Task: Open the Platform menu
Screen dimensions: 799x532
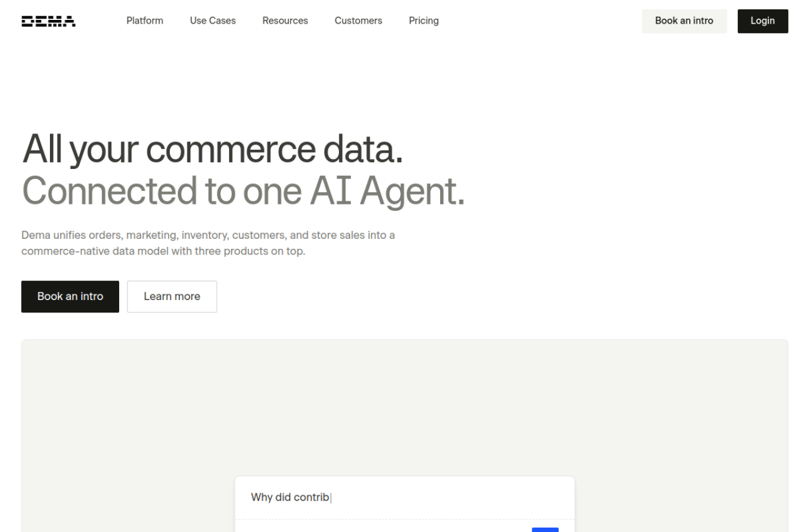Action: [145, 21]
